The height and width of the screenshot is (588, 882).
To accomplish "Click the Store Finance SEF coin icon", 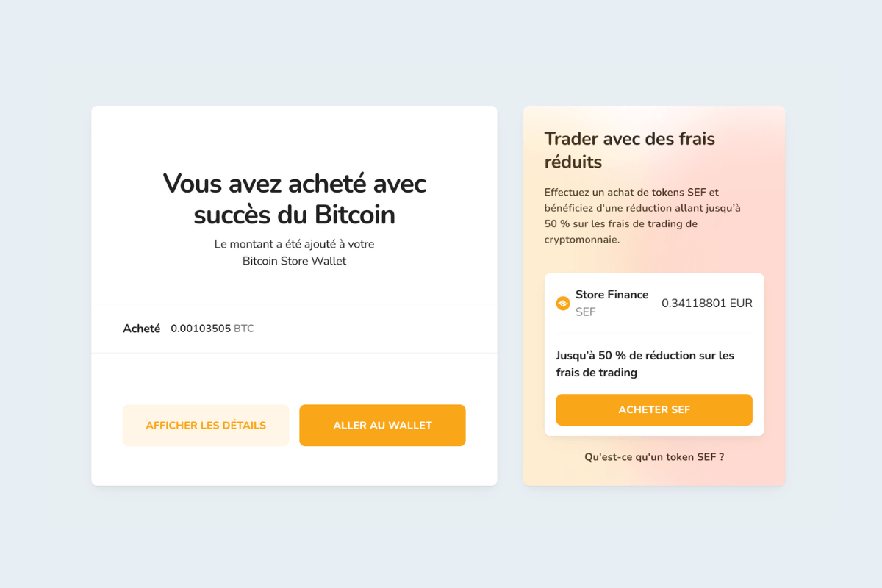I will point(563,303).
